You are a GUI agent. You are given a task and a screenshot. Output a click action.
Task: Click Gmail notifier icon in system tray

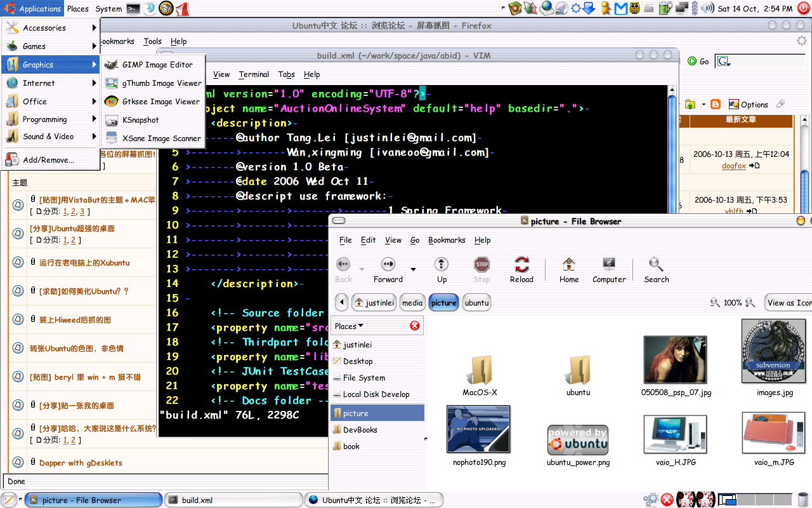(x=622, y=8)
